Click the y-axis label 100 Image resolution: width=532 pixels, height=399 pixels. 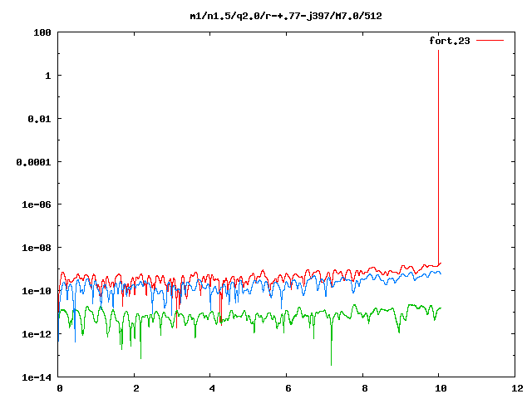42,32
